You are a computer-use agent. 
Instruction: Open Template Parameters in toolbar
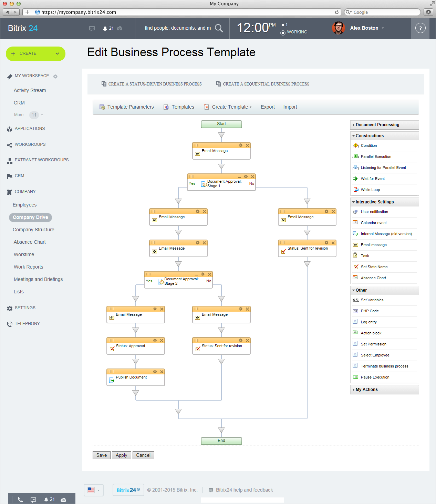[x=127, y=107]
